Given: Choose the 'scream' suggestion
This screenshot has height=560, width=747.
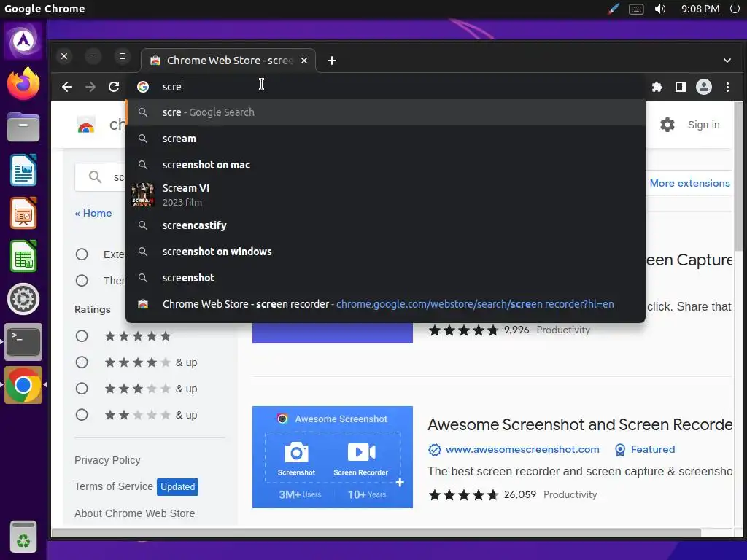Looking at the screenshot, I should point(385,139).
